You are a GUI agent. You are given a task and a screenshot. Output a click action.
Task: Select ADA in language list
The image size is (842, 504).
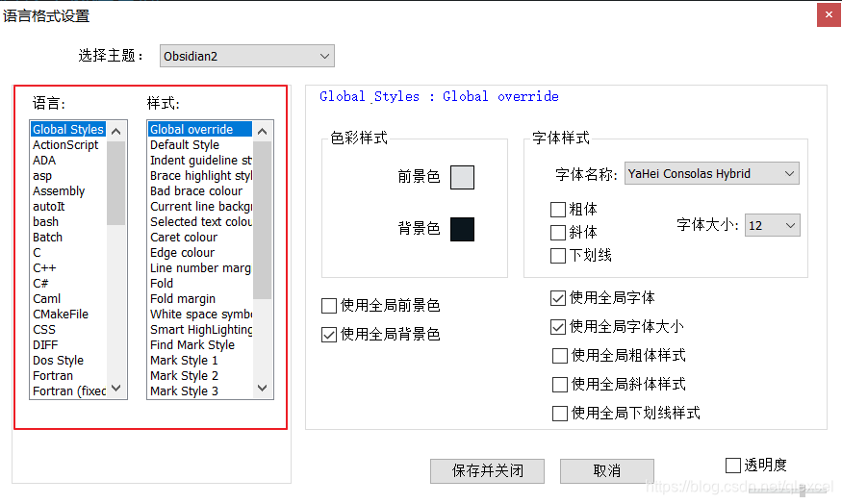point(68,161)
